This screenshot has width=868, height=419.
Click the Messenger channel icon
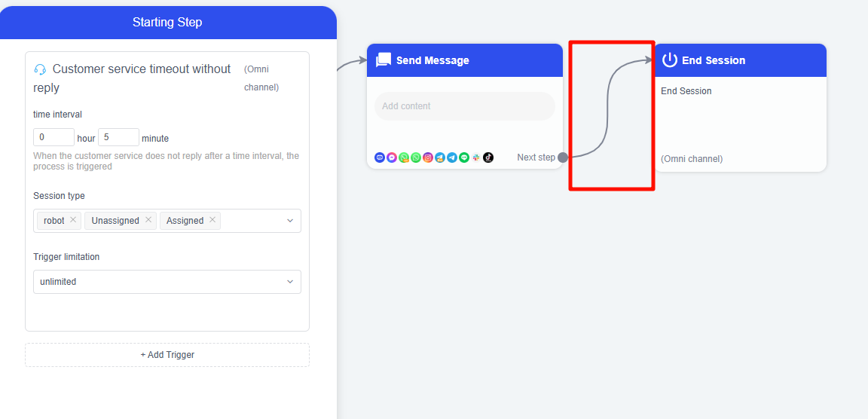click(391, 158)
